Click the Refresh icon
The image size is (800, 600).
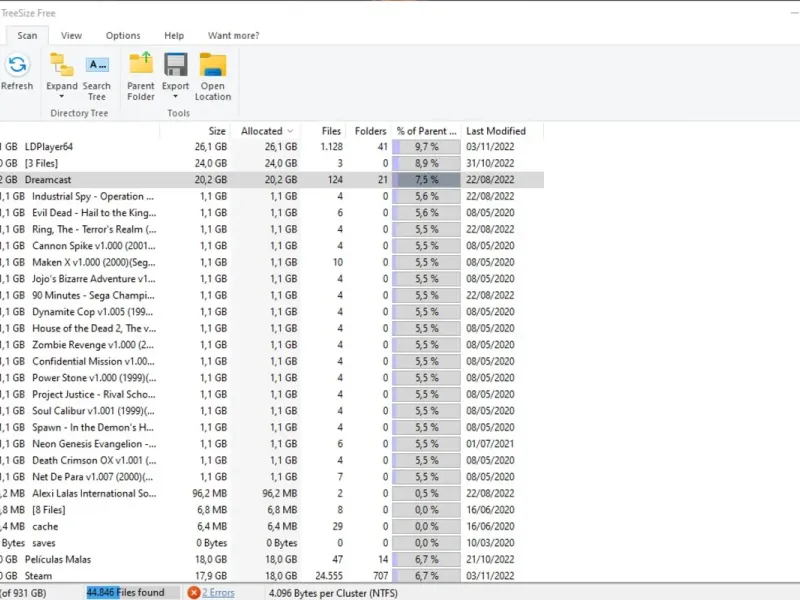[17, 65]
